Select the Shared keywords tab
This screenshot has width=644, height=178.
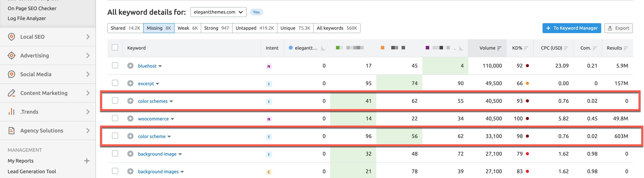125,28
